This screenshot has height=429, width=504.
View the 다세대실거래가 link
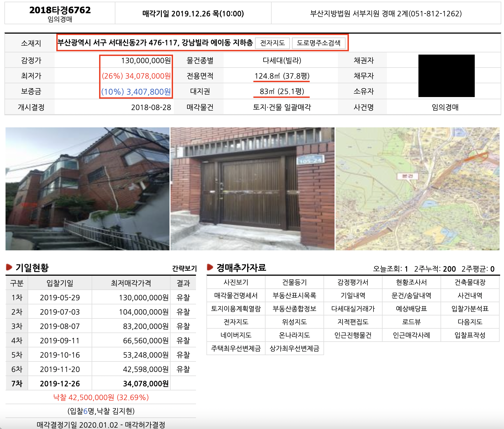tap(353, 309)
